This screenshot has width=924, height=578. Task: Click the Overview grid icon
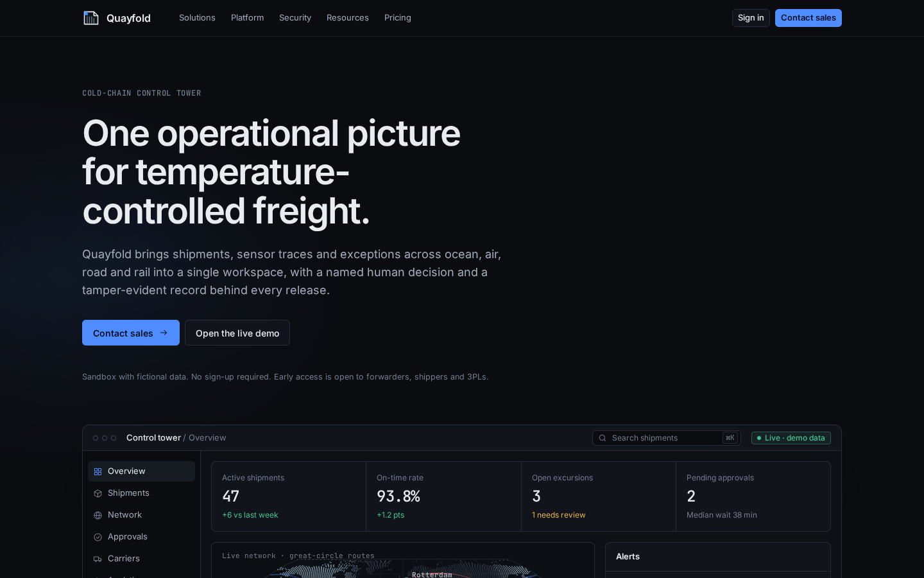pos(98,471)
